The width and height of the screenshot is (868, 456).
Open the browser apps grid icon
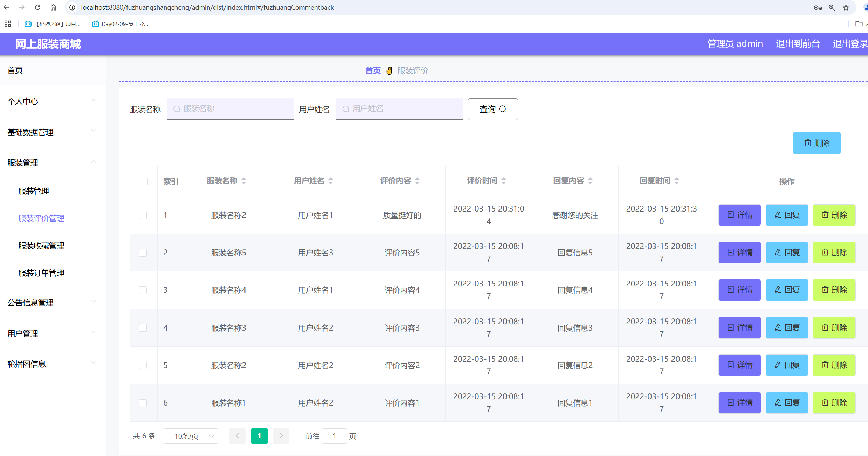pyautogui.click(x=8, y=24)
